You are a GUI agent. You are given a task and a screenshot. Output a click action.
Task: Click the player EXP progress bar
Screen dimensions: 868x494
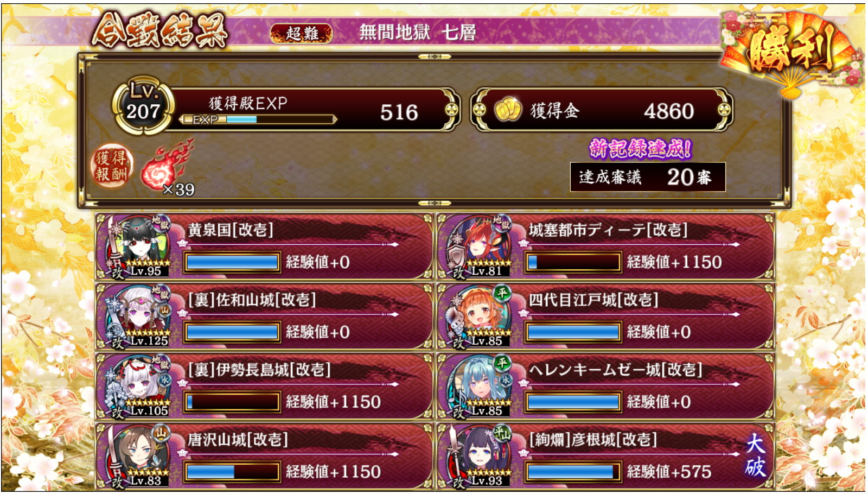click(x=258, y=119)
